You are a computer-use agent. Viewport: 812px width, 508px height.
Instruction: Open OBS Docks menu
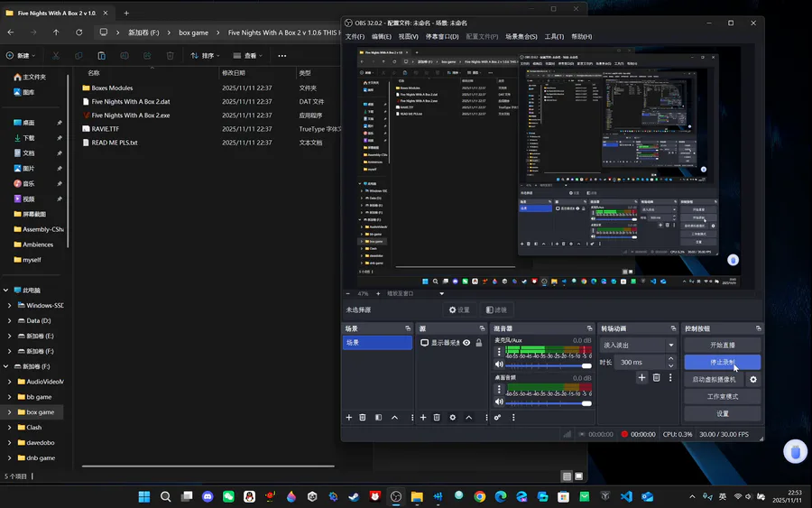[442, 36]
